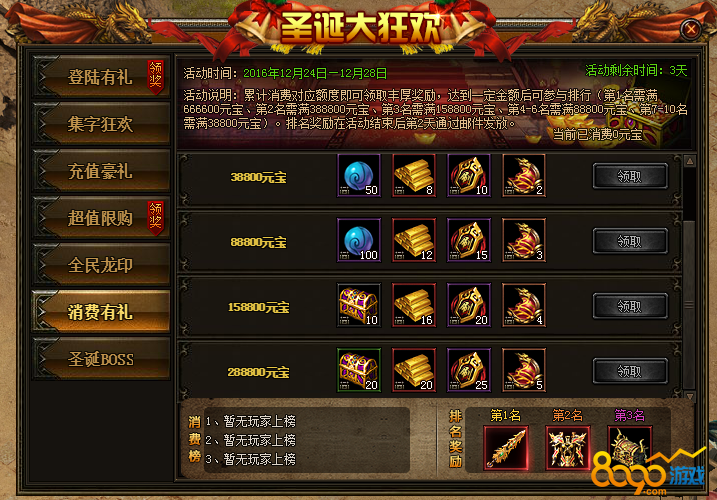Viewport: 717px width, 500px height.
Task: Click the blue orb icon with count 100
Action: (358, 240)
